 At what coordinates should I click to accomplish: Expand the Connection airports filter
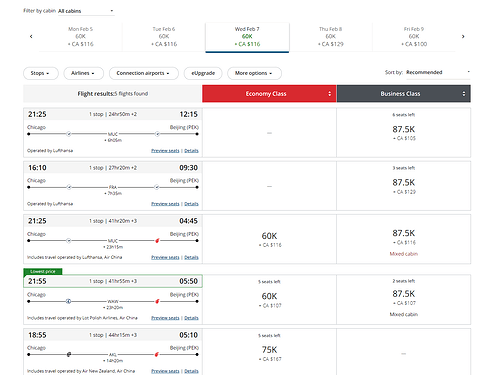[x=144, y=73]
